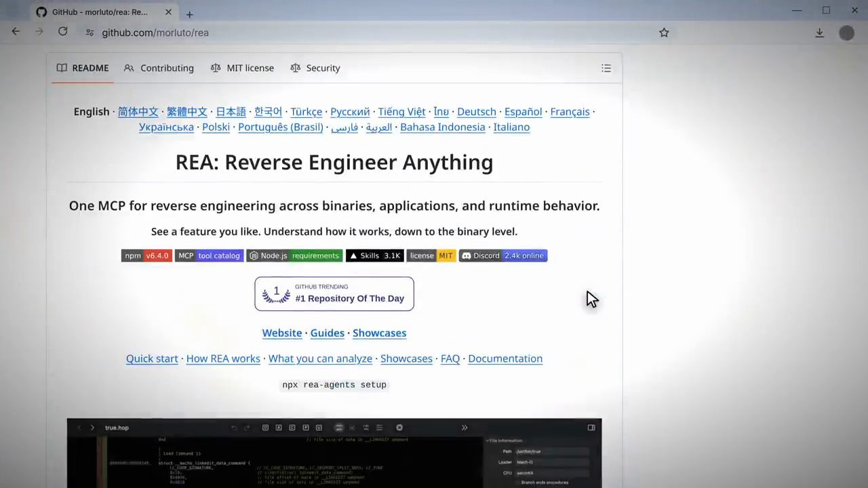
Task: Jump to the Quick start section
Action: point(152,359)
